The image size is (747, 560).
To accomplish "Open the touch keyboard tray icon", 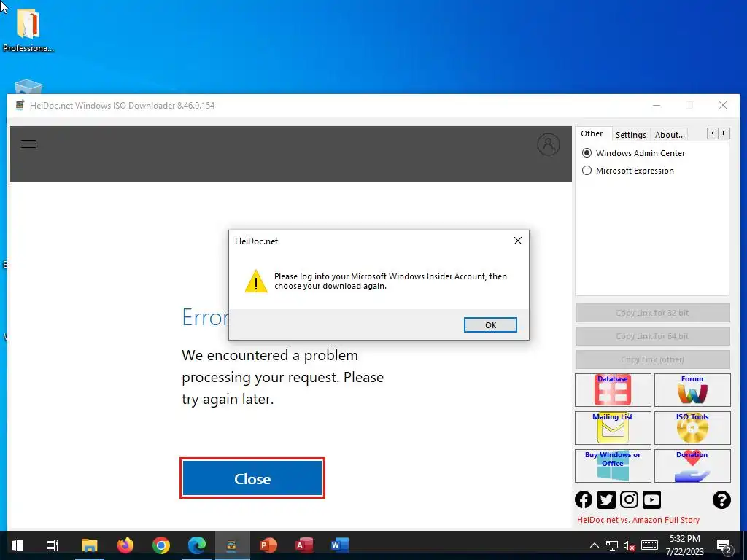I will pos(649,545).
